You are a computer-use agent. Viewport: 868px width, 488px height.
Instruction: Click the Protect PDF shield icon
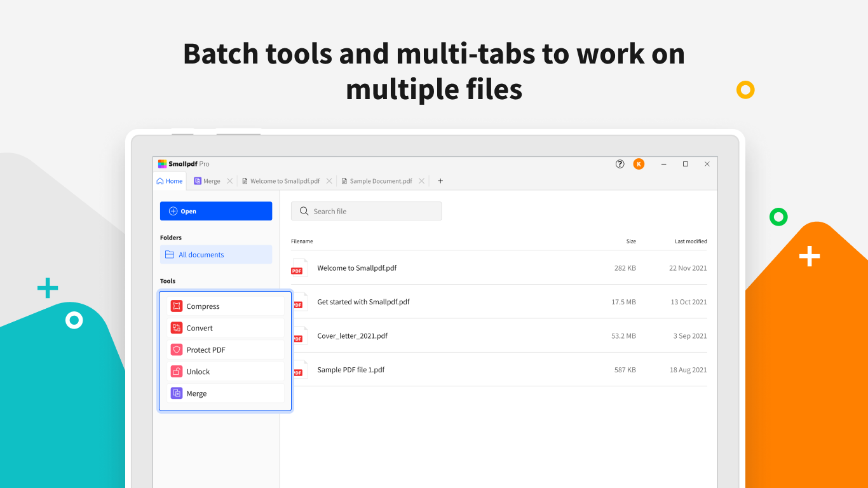pyautogui.click(x=177, y=349)
